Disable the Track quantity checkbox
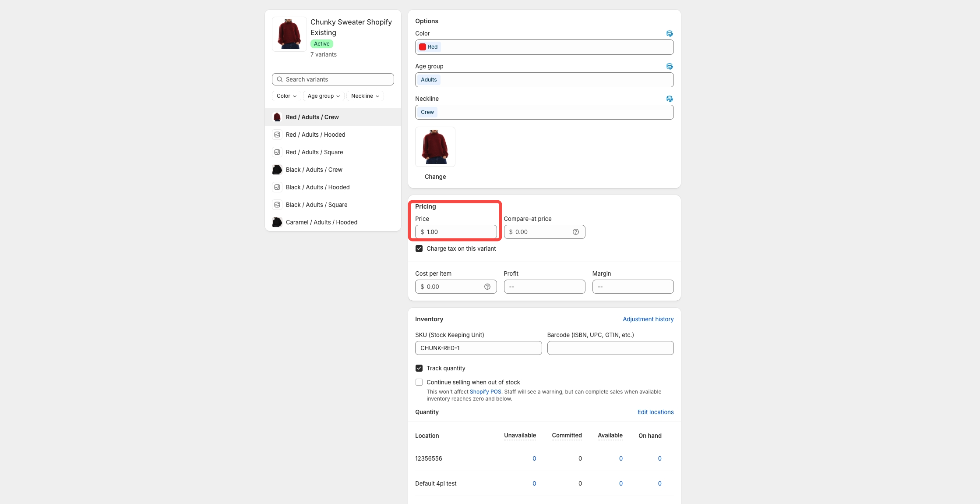980x504 pixels. point(419,368)
